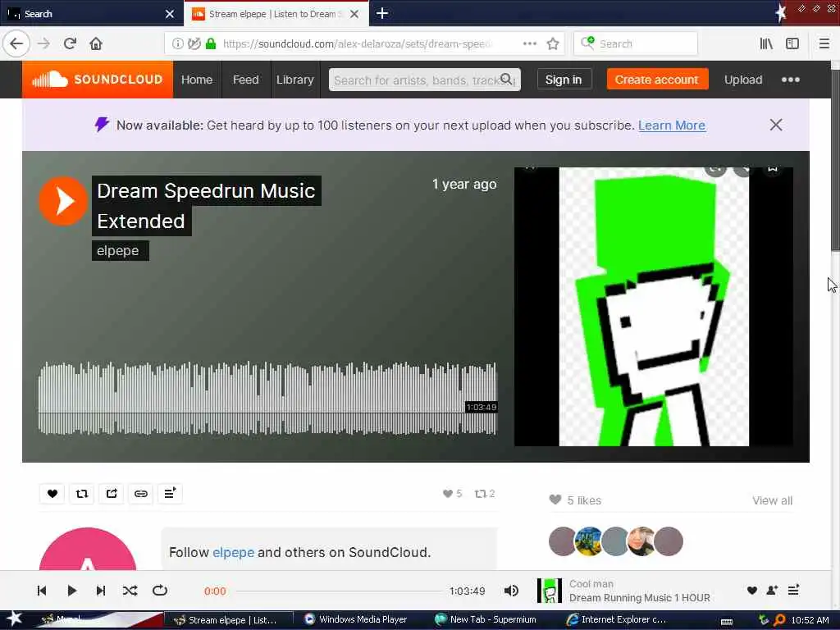Click View all likes link
The height and width of the screenshot is (630, 840).
coord(772,500)
